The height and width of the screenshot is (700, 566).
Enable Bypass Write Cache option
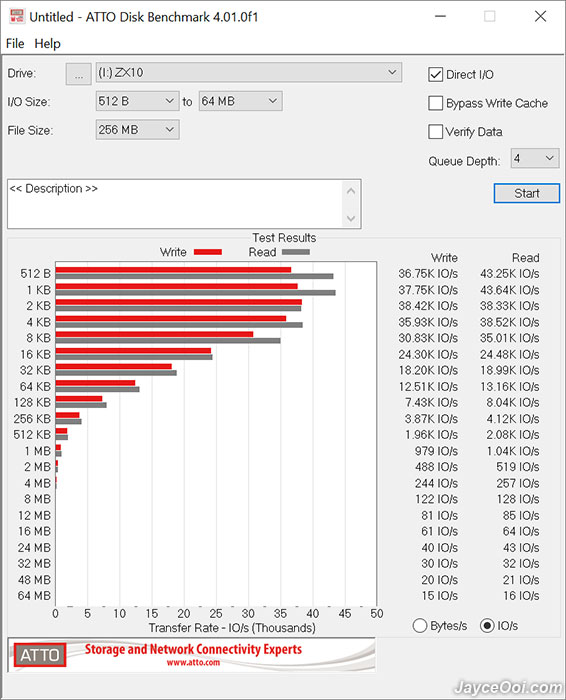point(435,103)
